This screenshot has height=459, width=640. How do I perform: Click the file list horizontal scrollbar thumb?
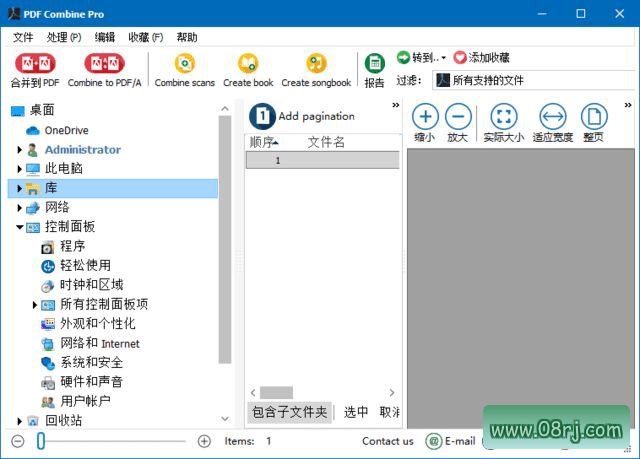point(276,392)
